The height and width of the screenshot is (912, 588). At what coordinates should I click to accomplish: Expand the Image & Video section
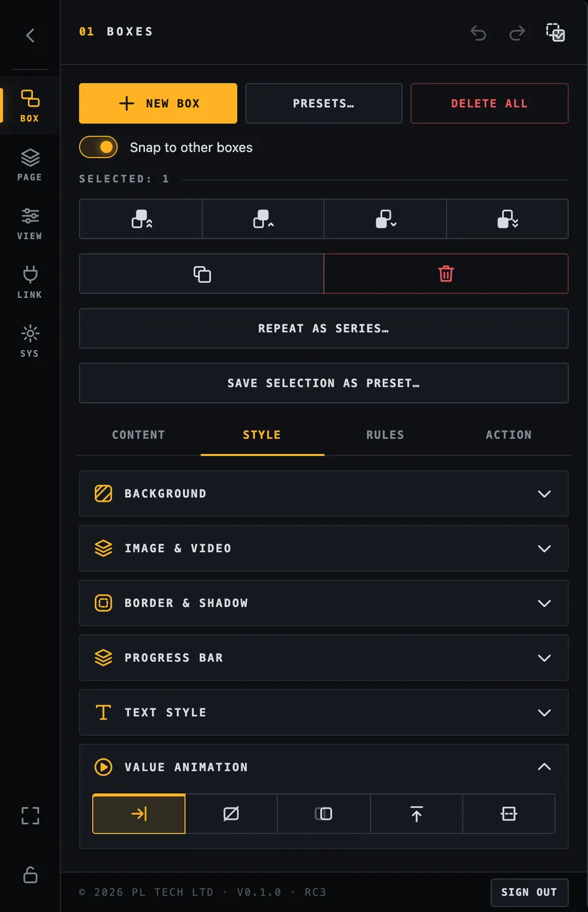coord(324,549)
